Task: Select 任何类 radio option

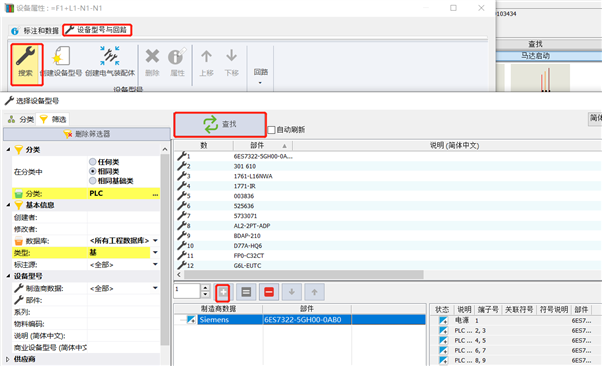Action: coord(93,162)
